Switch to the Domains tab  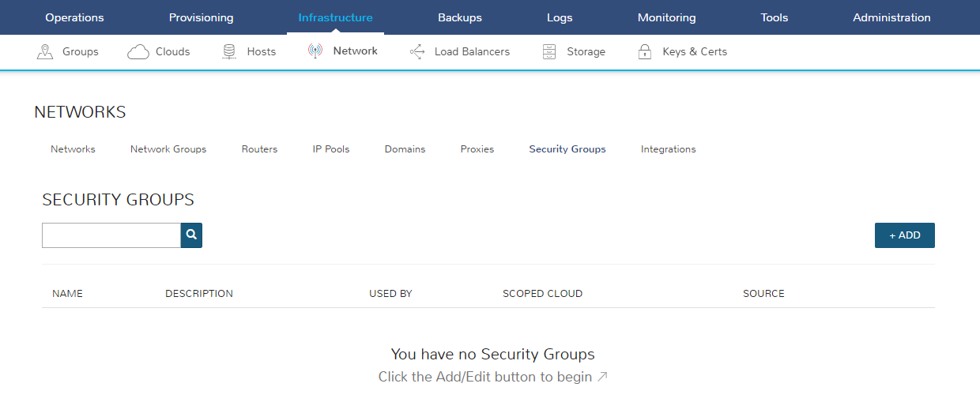click(405, 149)
